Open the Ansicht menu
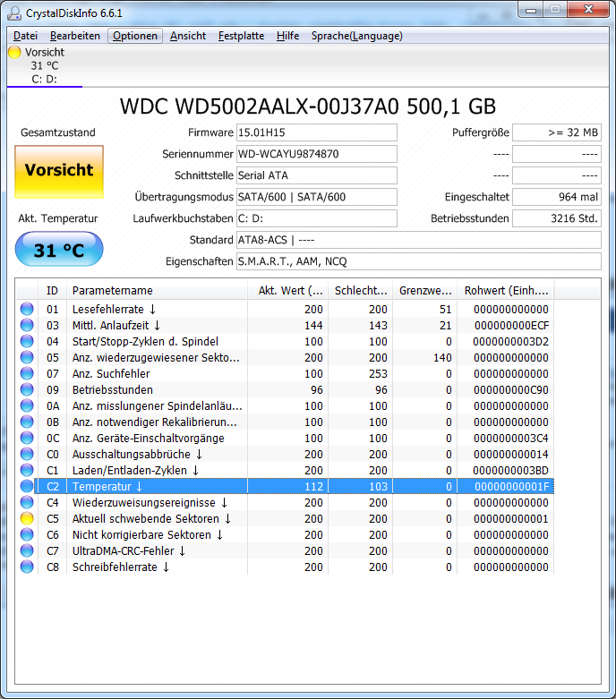 [188, 36]
